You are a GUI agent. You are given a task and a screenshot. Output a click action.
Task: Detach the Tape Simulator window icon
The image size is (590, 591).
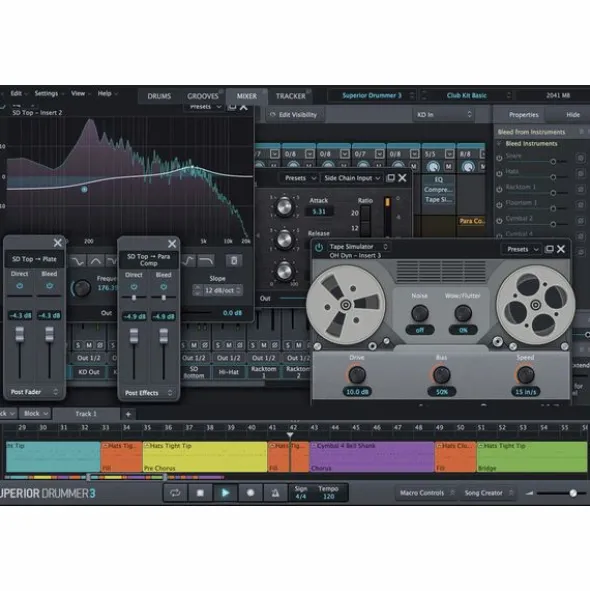549,249
